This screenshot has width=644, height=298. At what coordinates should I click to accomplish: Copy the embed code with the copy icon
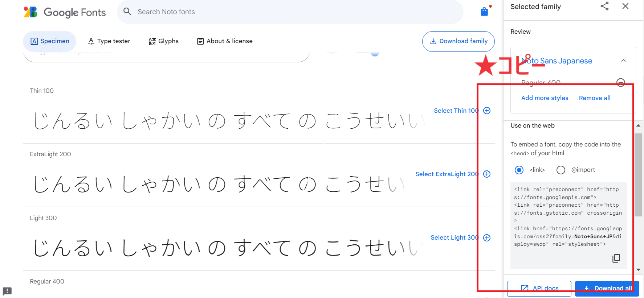pos(616,258)
